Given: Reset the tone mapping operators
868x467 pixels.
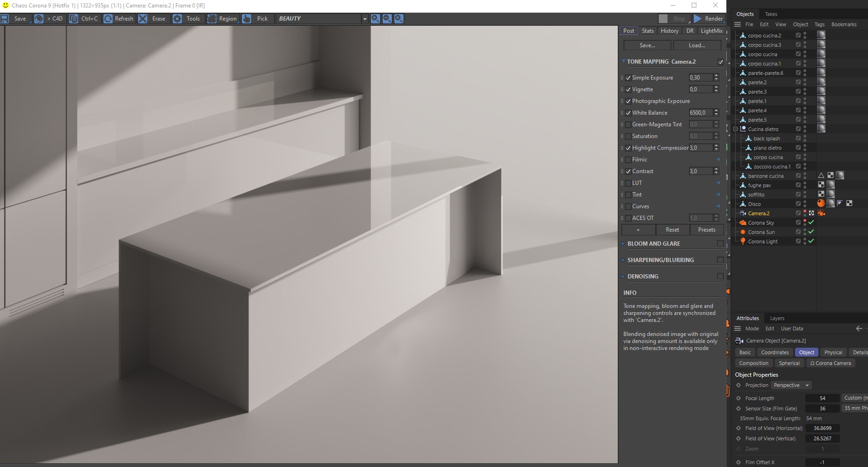Looking at the screenshot, I should coord(673,230).
